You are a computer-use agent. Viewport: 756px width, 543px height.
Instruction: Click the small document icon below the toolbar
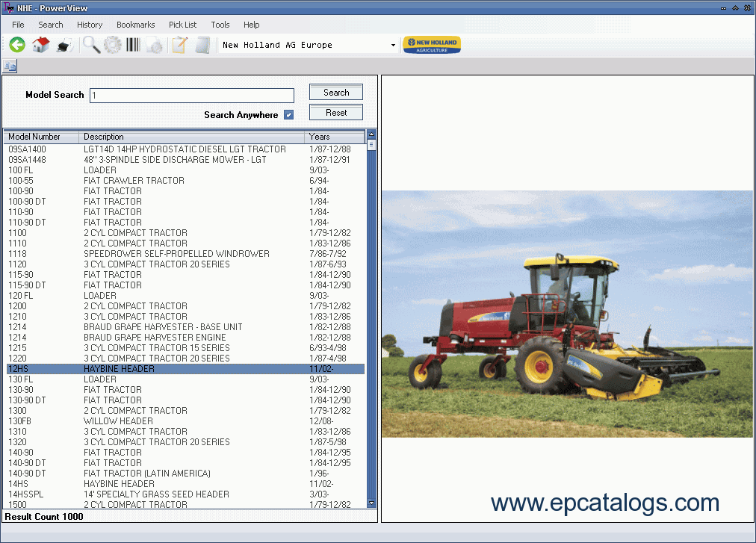[9, 66]
